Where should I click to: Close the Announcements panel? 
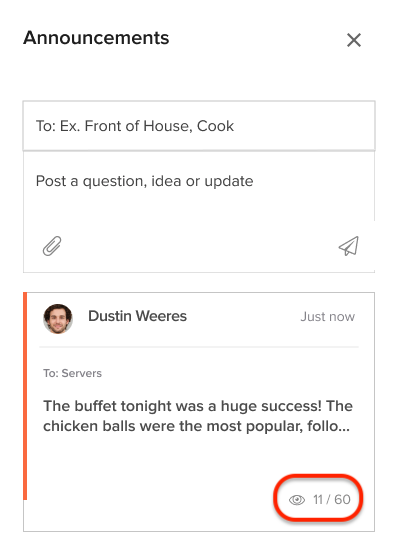[x=354, y=40]
